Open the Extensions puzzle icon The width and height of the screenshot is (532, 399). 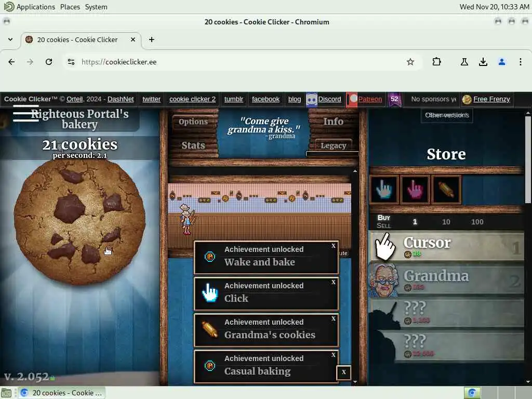click(436, 62)
